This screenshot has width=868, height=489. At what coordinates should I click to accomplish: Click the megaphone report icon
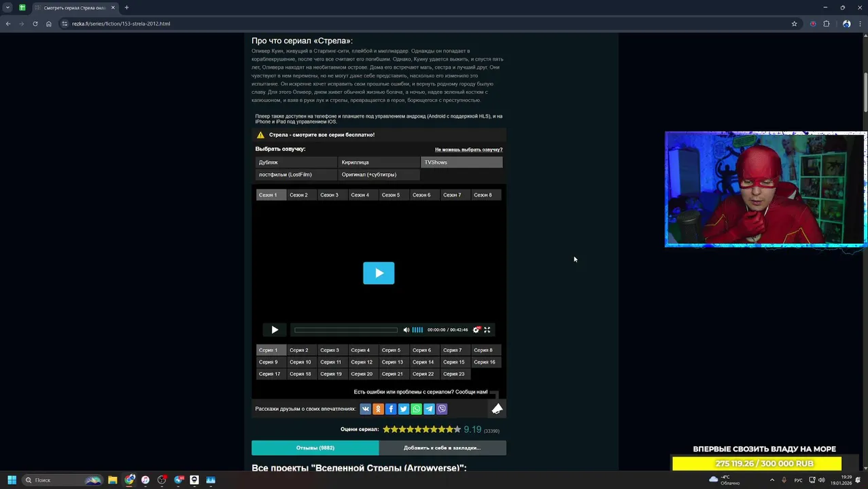(x=497, y=408)
